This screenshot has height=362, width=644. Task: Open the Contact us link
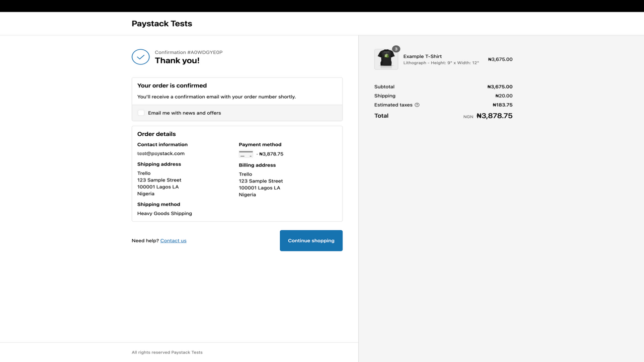[x=174, y=241]
